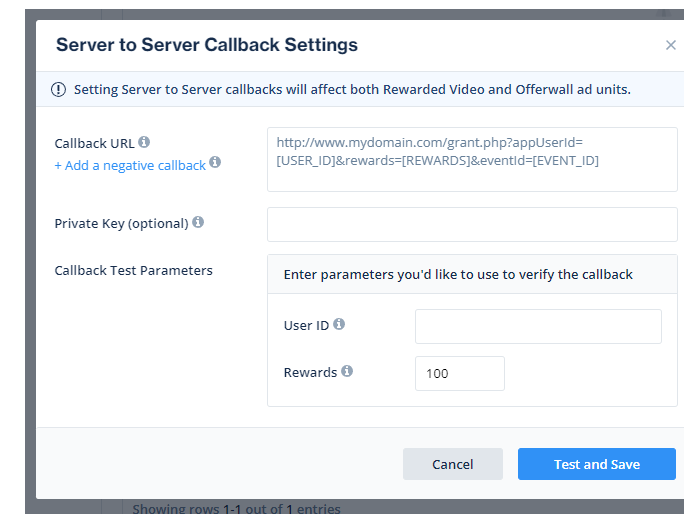This screenshot has width=684, height=514.
Task: Click the Enter parameters verification header text
Action: [x=458, y=274]
